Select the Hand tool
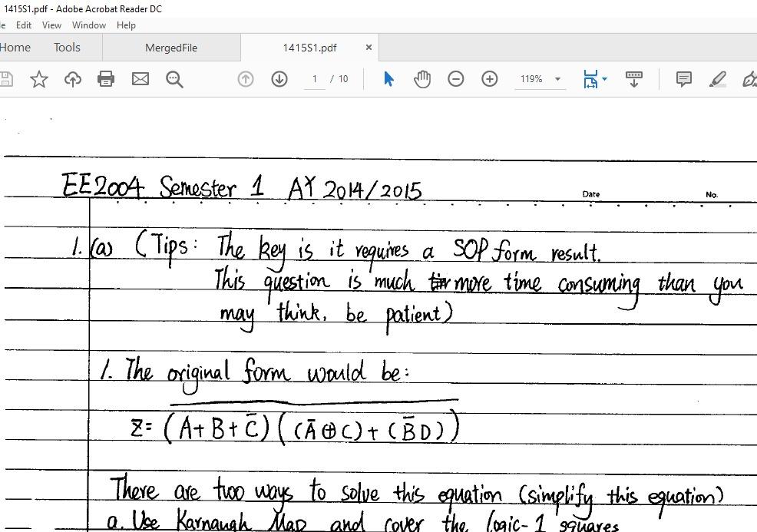The height and width of the screenshot is (532, 757). pos(423,78)
